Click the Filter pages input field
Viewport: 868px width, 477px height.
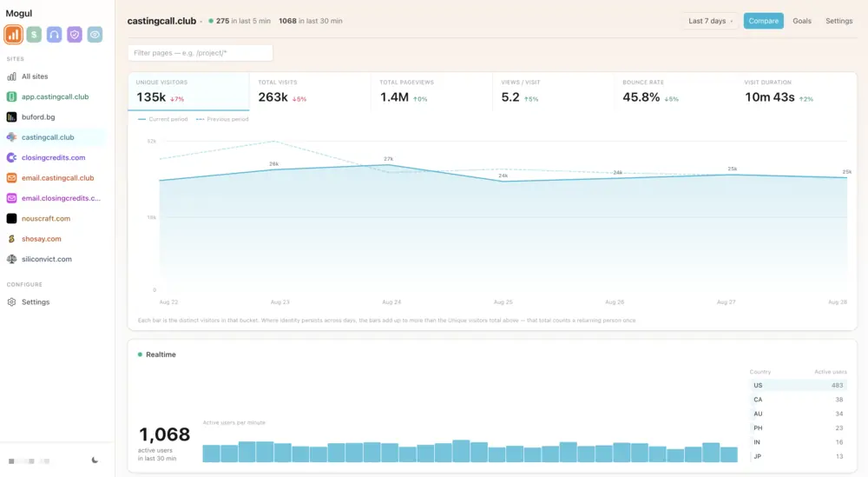pyautogui.click(x=201, y=53)
